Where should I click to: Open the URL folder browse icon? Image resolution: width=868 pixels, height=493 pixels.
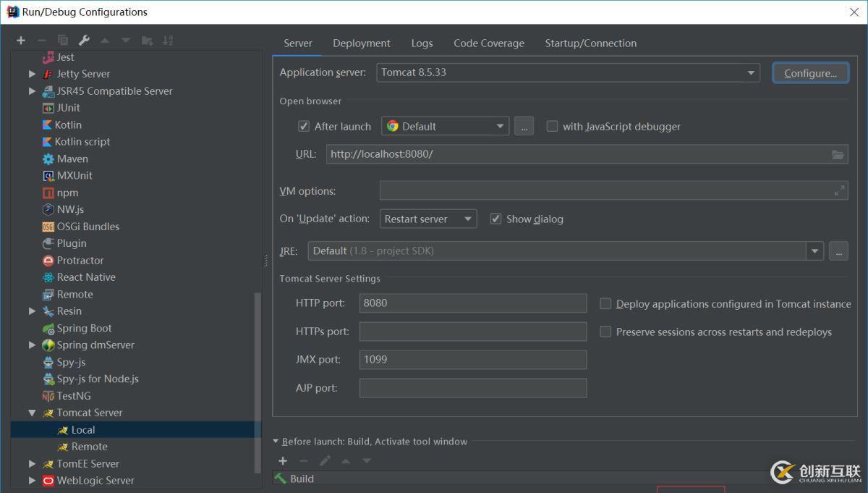click(x=838, y=153)
